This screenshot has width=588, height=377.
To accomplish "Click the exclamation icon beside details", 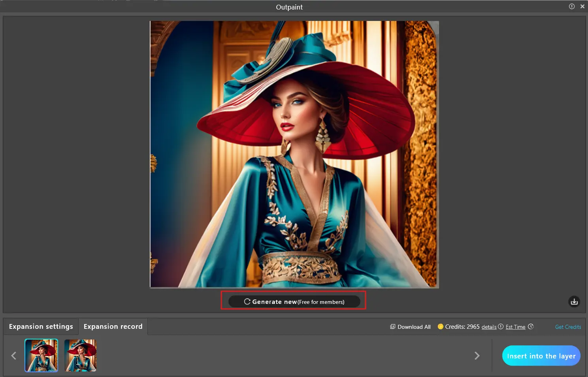I will 501,327.
